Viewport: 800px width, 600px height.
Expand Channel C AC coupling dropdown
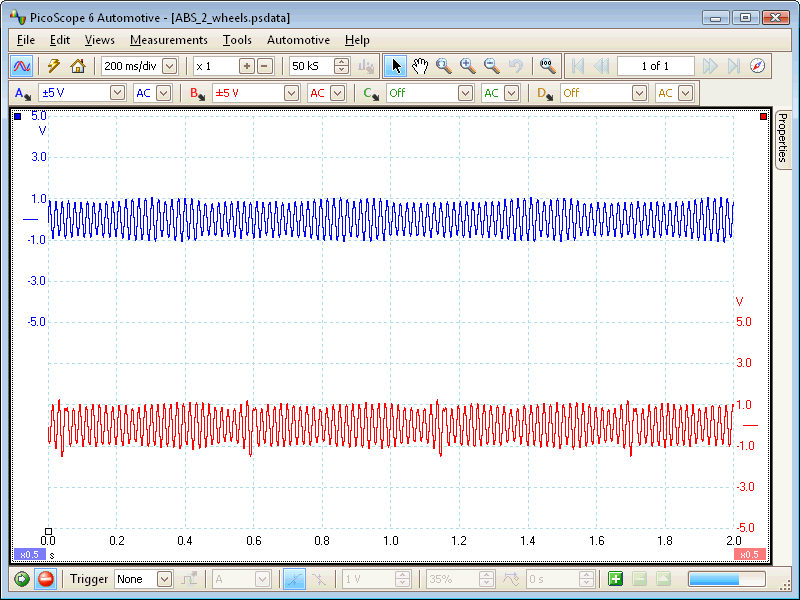[x=511, y=93]
